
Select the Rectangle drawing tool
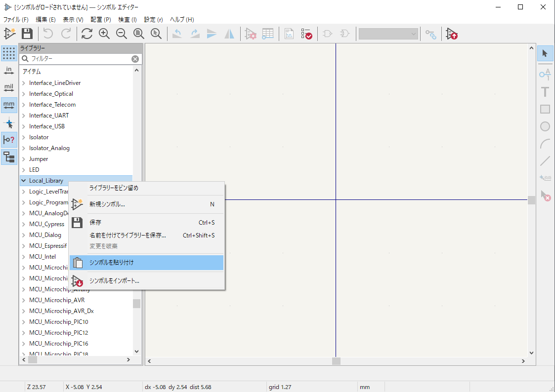[545, 109]
